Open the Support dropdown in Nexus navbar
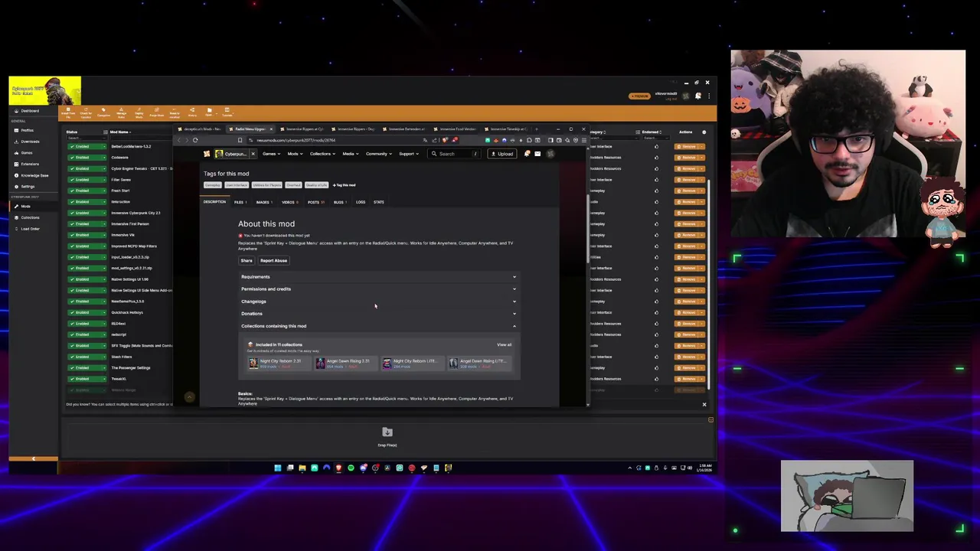The height and width of the screenshot is (551, 980). pos(408,154)
